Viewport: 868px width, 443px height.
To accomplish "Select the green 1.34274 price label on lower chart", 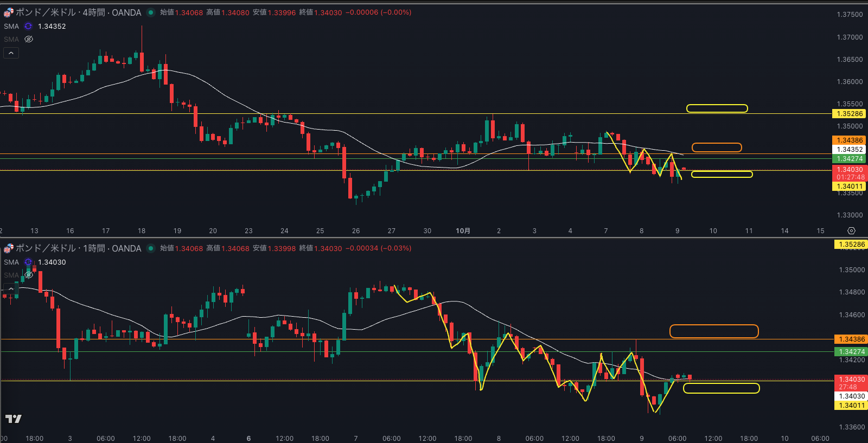I will click(x=851, y=352).
